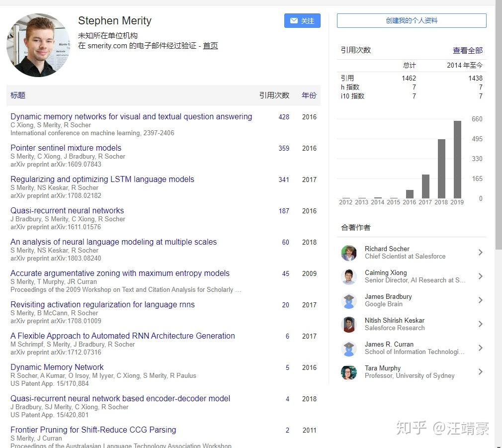The height and width of the screenshot is (448, 502).
Task: Open Pointer sentinel mixture models paper
Action: (66, 148)
